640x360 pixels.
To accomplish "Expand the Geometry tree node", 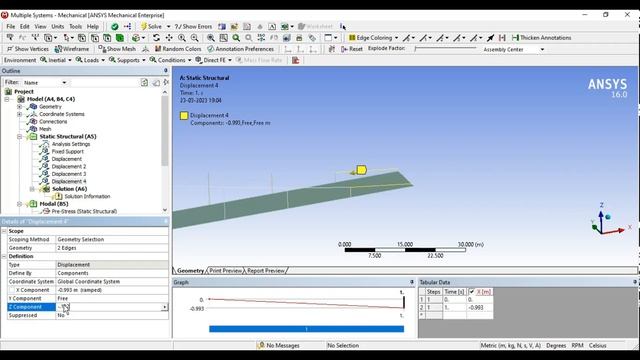I will (20, 107).
